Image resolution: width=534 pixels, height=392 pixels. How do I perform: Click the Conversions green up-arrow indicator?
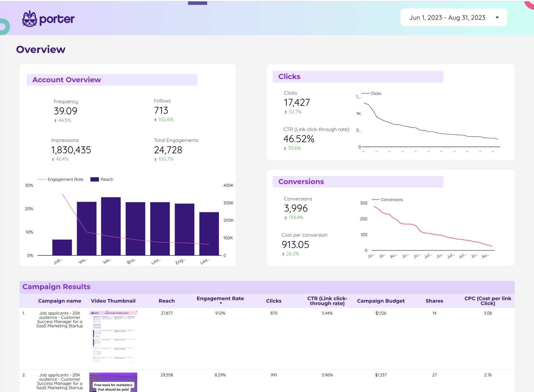286,218
